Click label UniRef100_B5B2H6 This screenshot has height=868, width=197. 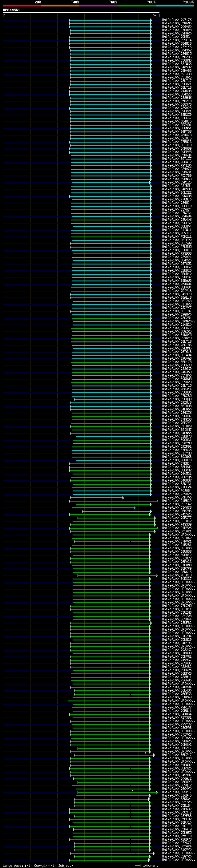click(177, 57)
